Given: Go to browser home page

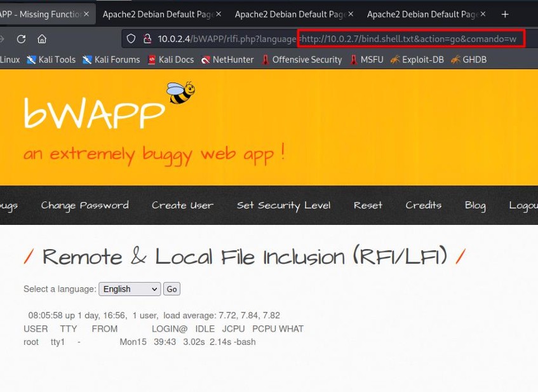Looking at the screenshot, I should click(42, 39).
